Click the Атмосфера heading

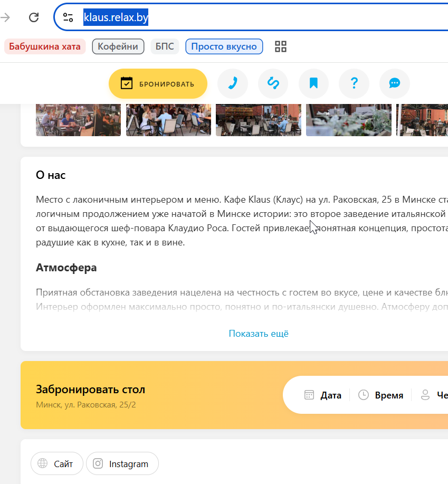click(x=66, y=268)
